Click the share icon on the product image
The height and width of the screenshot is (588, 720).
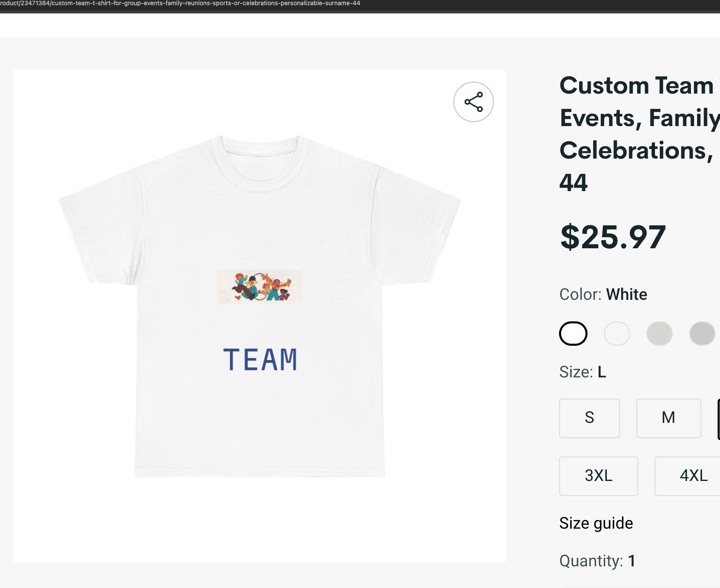click(x=473, y=101)
